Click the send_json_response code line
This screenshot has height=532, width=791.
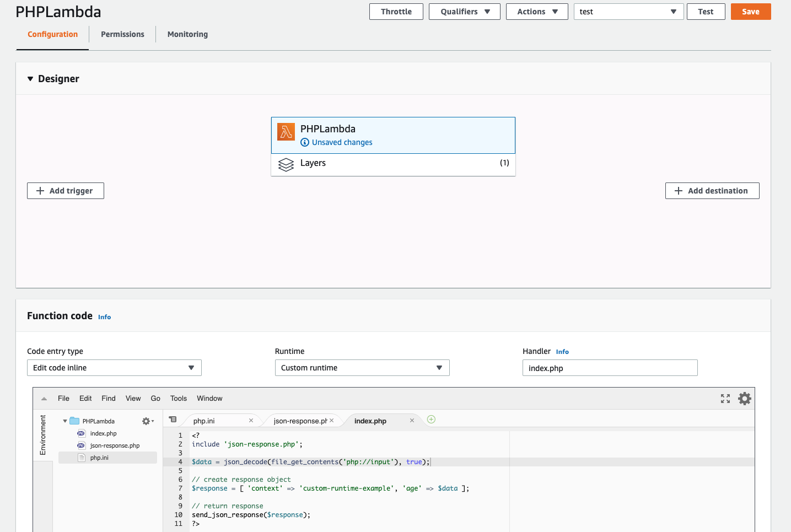251,515
